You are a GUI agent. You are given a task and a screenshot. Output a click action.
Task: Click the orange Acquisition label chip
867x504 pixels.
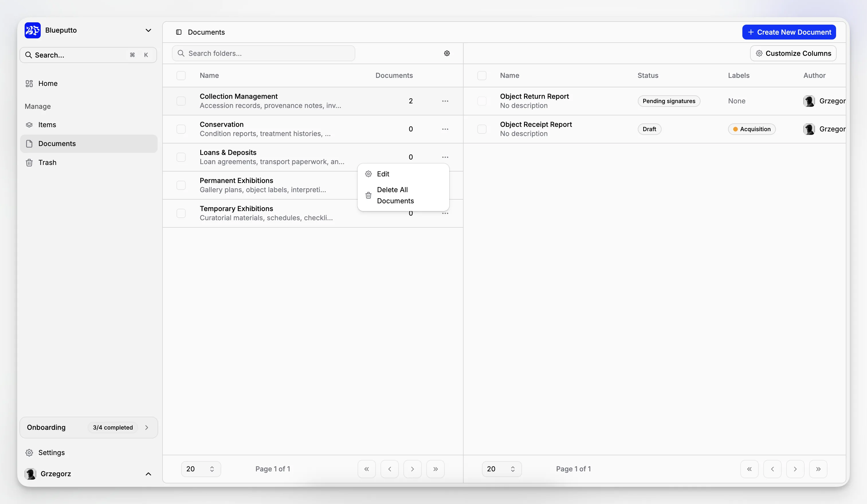[x=752, y=129]
